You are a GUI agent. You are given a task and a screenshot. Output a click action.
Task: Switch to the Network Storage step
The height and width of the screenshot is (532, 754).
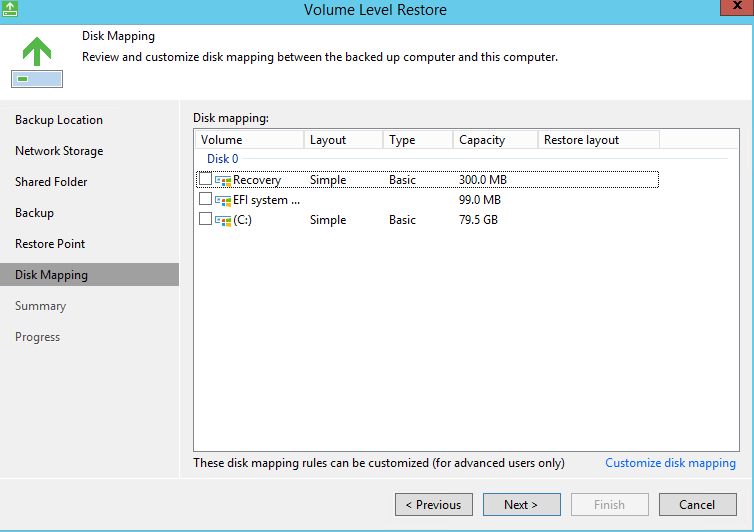[59, 151]
